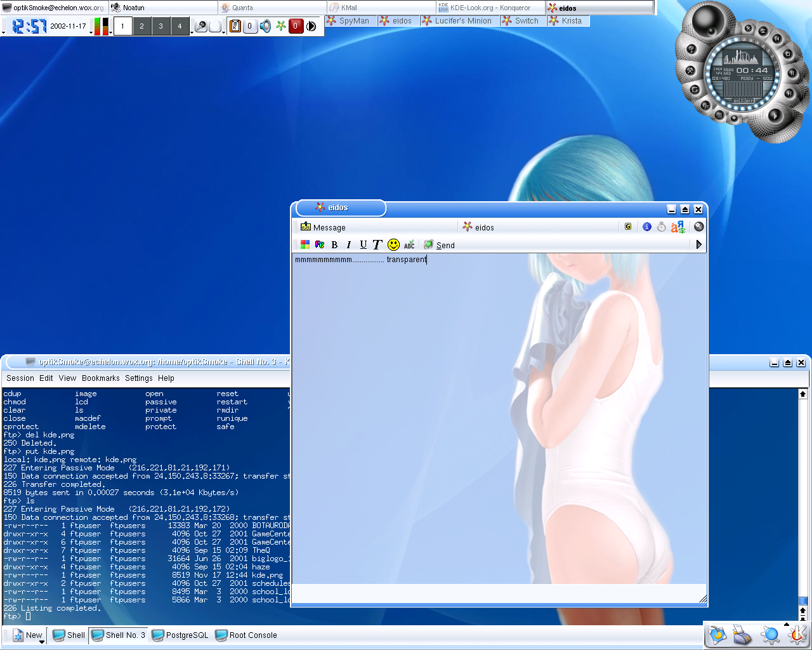Expand the New session dropdown arrow
This screenshot has height=650, width=812.
(x=42, y=642)
